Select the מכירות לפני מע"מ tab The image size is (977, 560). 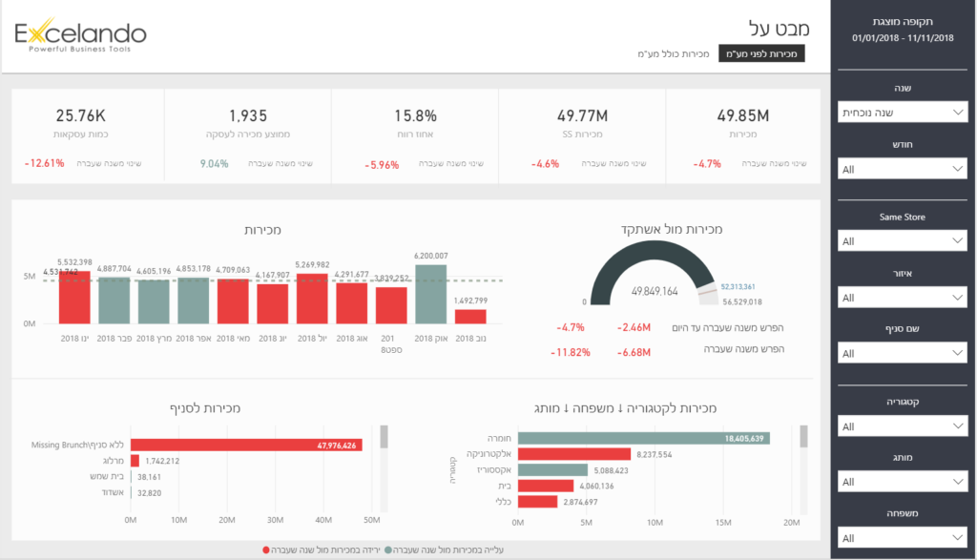click(761, 53)
